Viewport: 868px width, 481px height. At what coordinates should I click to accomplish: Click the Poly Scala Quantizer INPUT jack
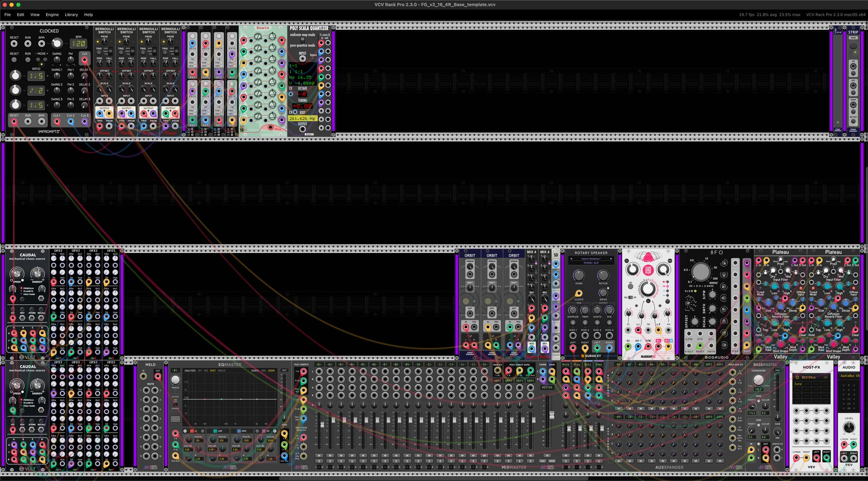(302, 58)
